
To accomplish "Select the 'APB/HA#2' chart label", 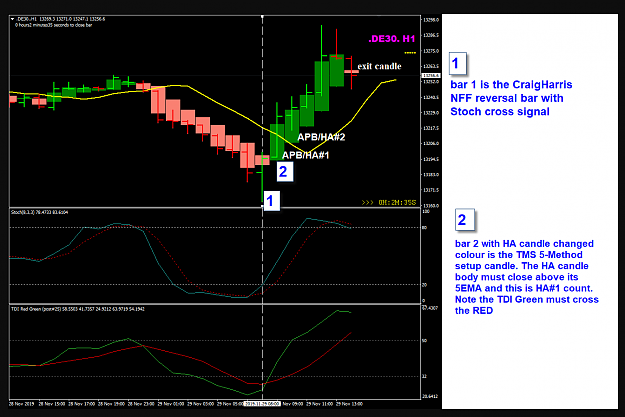I will pos(321,137).
